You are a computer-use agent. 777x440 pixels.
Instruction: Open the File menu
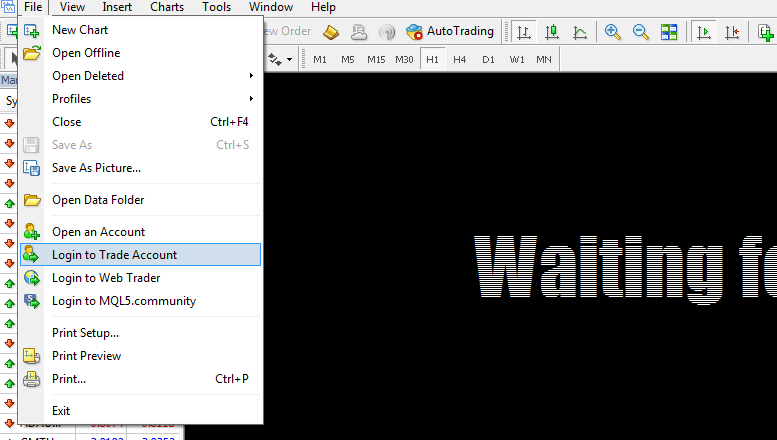[x=33, y=7]
